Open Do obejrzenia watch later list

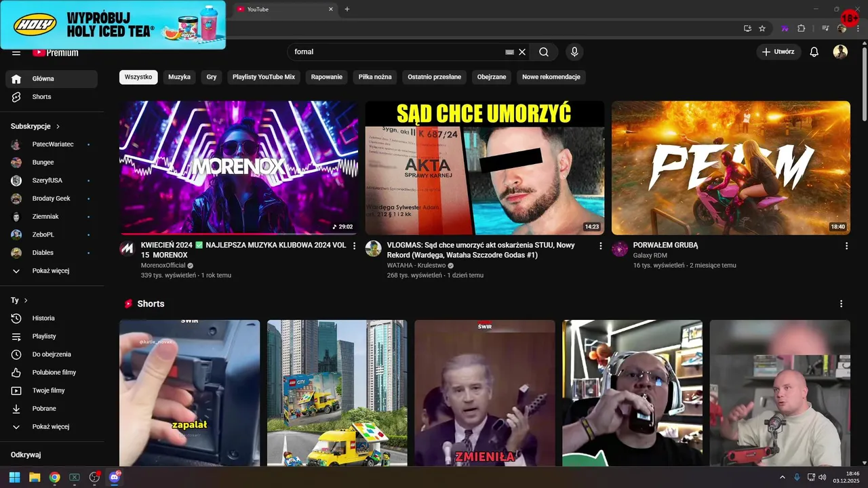(x=52, y=354)
